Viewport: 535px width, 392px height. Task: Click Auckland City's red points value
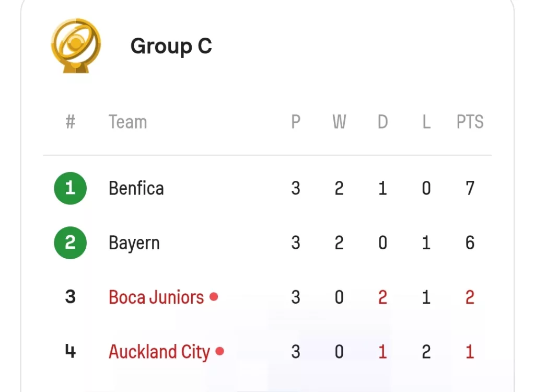[470, 352]
